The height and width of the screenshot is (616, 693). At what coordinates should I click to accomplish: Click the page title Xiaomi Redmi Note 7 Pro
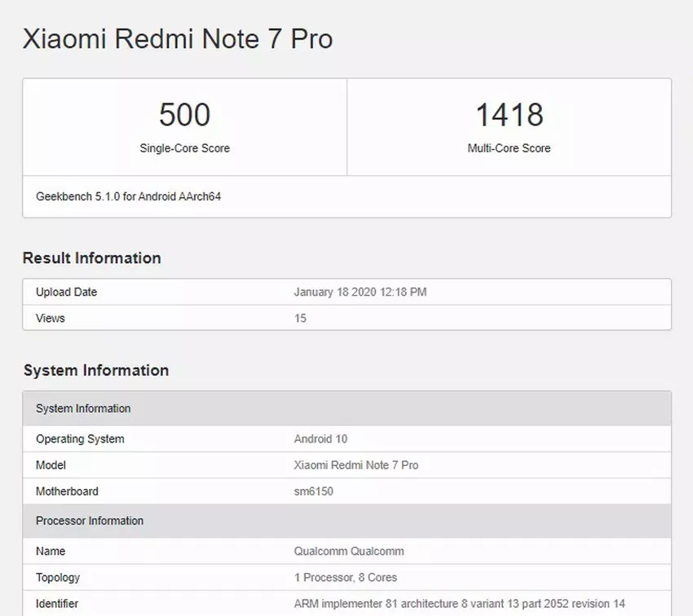pyautogui.click(x=177, y=39)
